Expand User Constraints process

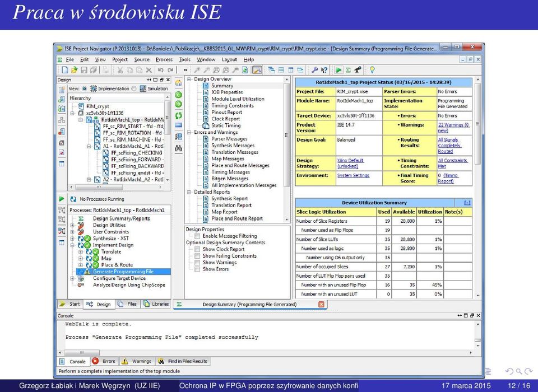pos(72,232)
